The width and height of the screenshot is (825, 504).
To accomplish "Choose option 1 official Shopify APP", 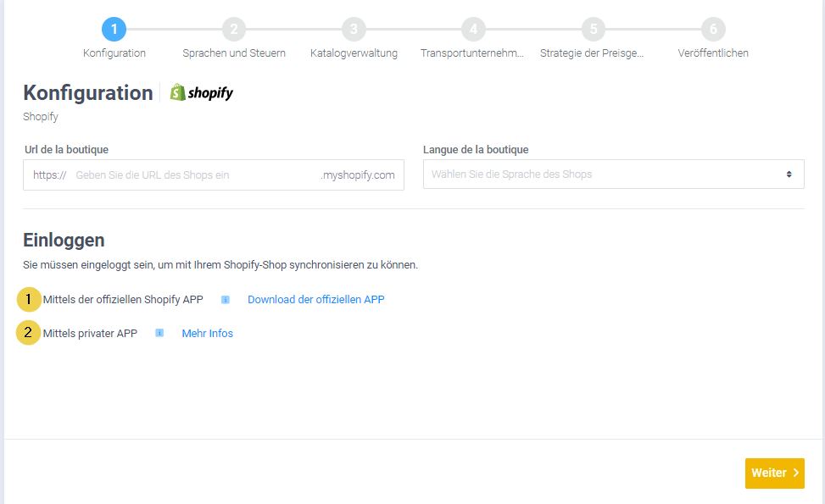I will pyautogui.click(x=30, y=299).
